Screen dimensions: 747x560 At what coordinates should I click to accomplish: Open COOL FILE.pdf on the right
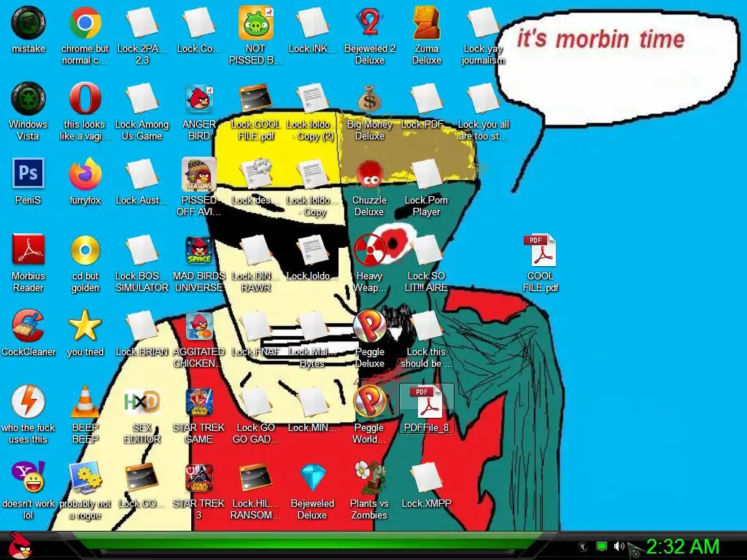click(541, 250)
